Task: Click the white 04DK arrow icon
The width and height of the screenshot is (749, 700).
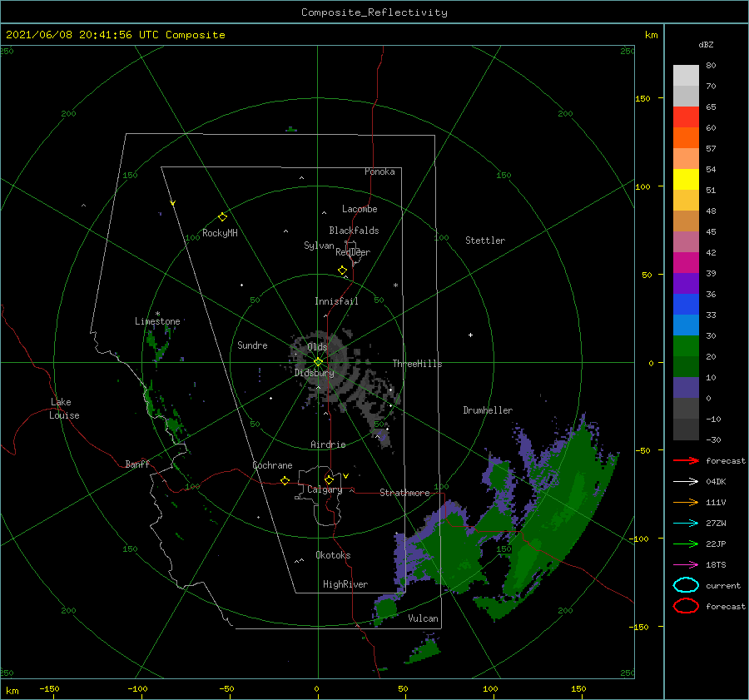Action: pyautogui.click(x=686, y=482)
